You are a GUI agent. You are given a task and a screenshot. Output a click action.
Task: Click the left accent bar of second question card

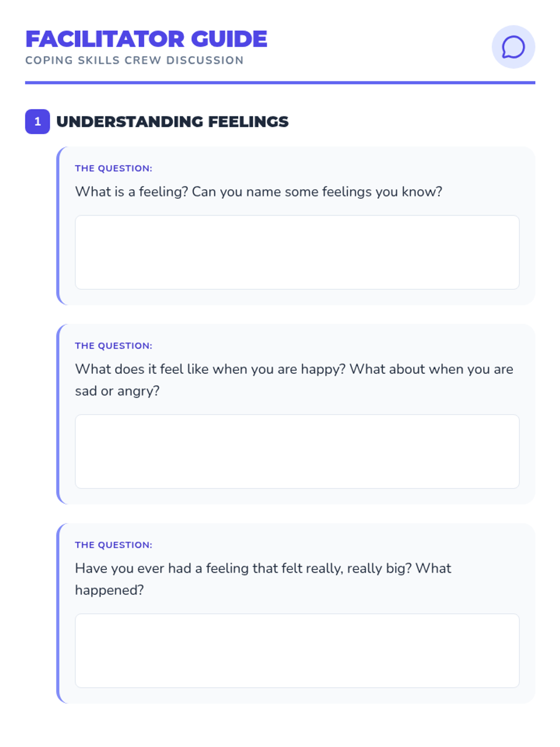point(58,414)
